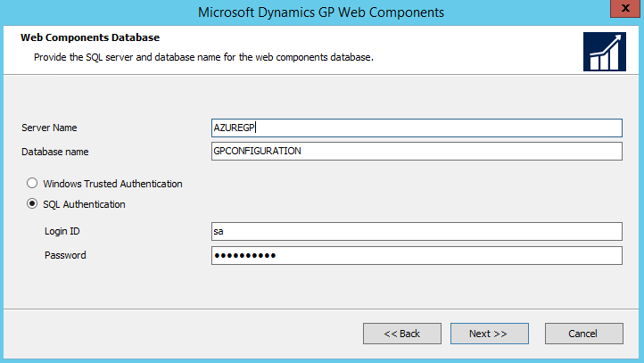
Task: Focus the Server Name field containing AZUREGP
Action: [416, 128]
